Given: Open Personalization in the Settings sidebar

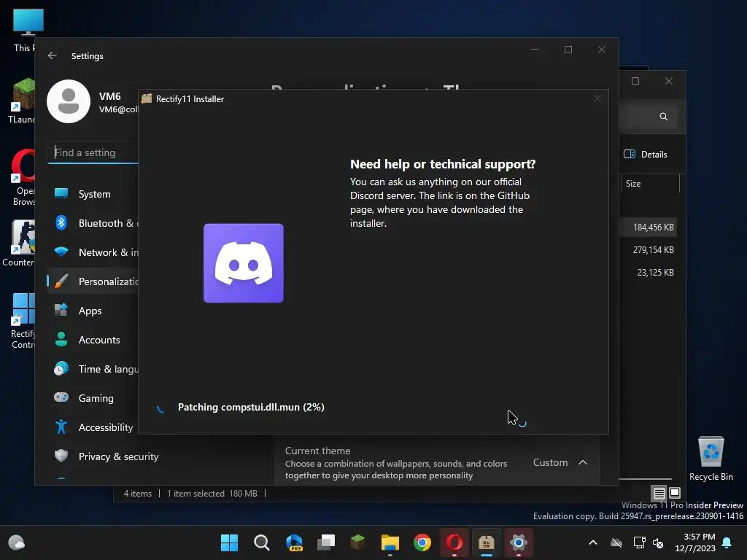Looking at the screenshot, I should pos(94,281).
